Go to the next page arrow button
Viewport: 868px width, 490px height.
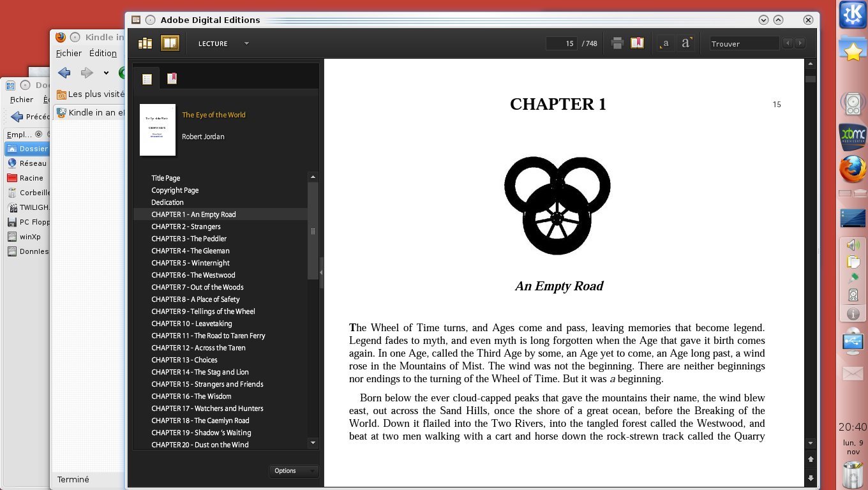[811, 478]
